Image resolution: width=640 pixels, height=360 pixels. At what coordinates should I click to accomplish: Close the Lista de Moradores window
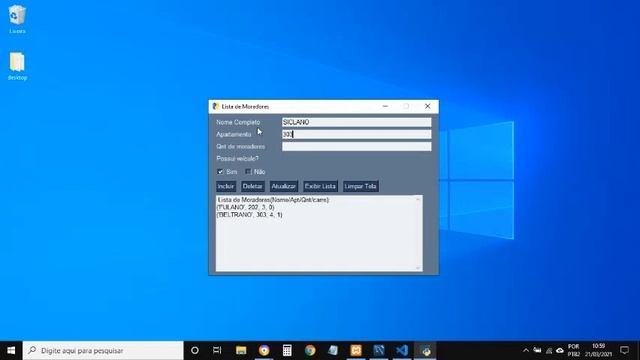[427, 106]
